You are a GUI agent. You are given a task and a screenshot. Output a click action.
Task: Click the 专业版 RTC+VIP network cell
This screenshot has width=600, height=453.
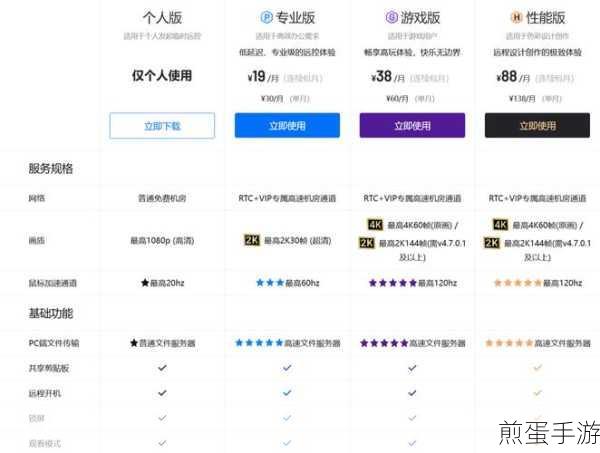pos(287,198)
